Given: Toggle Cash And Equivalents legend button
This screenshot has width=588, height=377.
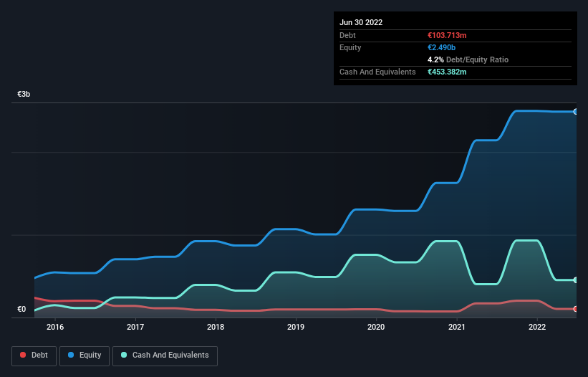Looking at the screenshot, I should click(x=165, y=355).
